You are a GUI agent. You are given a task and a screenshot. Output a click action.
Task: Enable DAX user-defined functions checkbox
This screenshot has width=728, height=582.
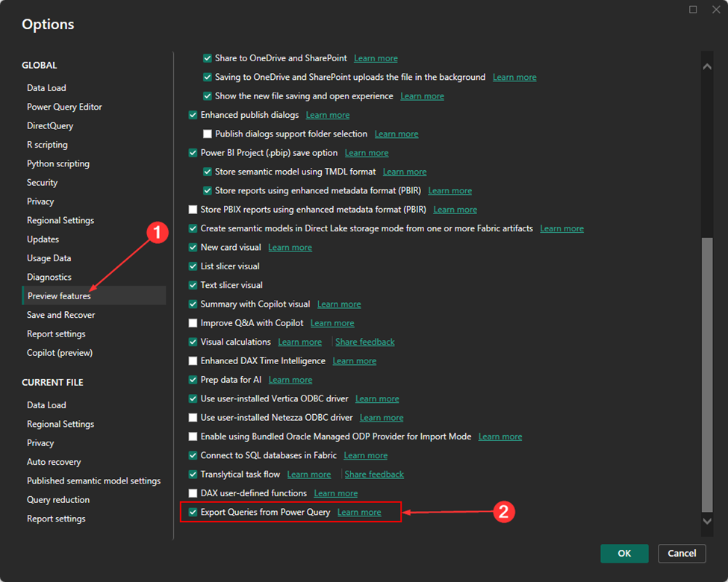[x=193, y=493]
